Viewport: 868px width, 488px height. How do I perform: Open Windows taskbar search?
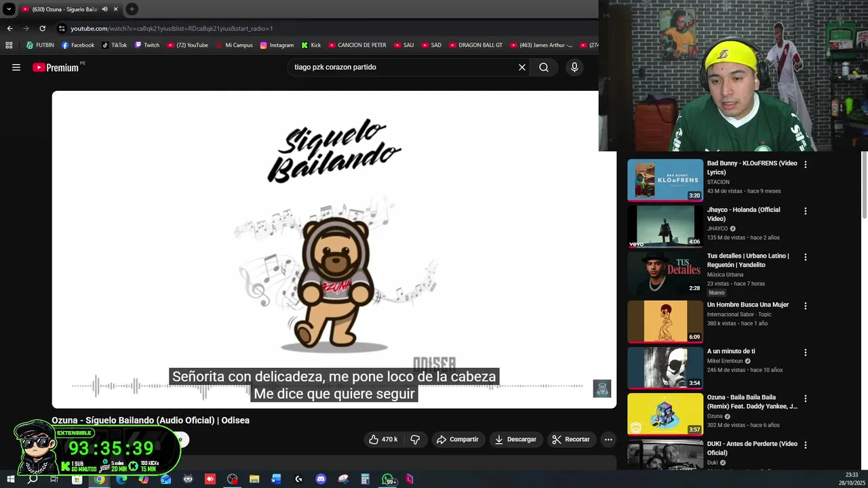point(32,479)
